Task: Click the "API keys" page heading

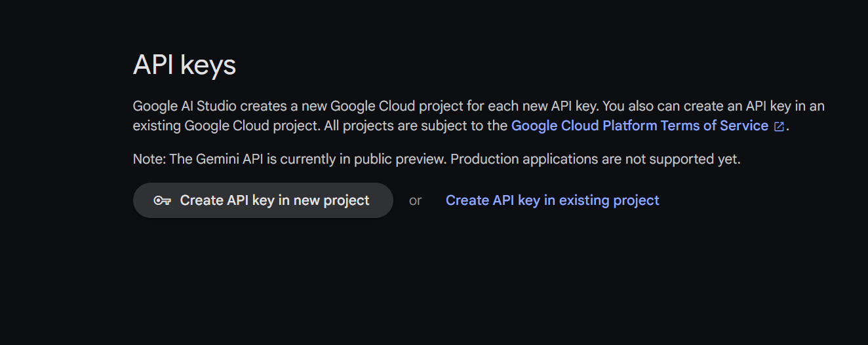Action: 184,65
